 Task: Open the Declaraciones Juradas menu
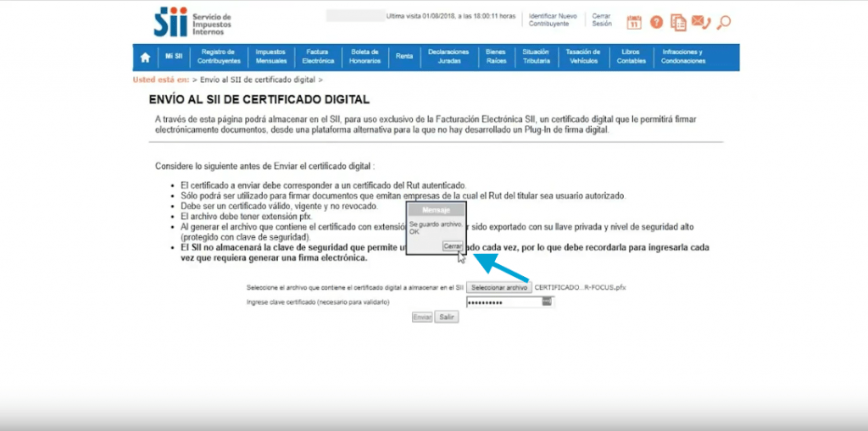coord(448,57)
